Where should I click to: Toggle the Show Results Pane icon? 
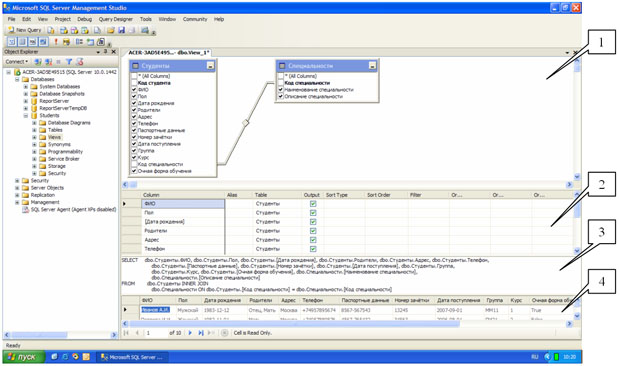43,42
